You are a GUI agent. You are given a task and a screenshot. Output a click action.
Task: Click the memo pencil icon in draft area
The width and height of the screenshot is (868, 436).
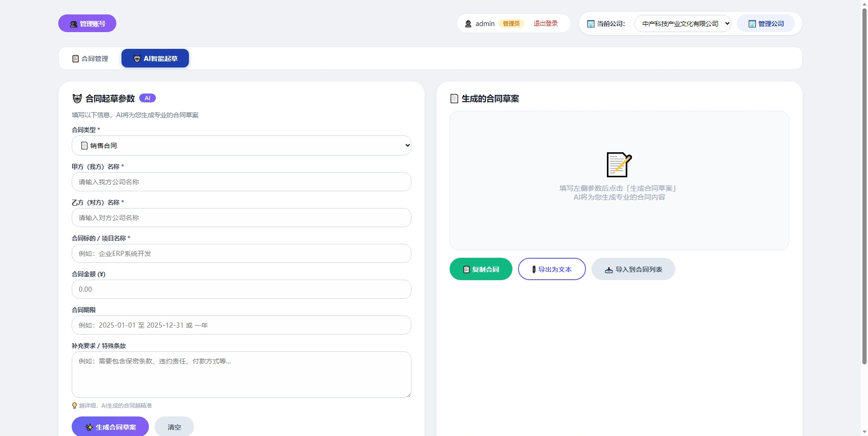pos(619,165)
